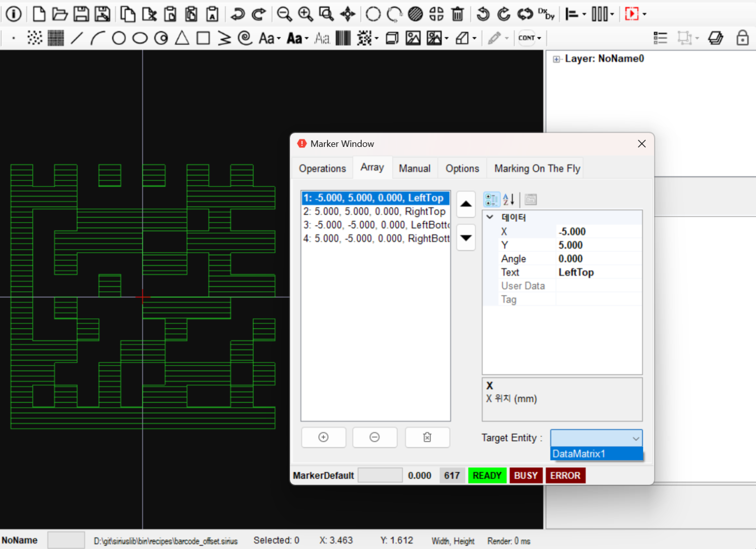756x549 pixels.
Task: Switch to Marking On The Fly tab
Action: coord(537,168)
